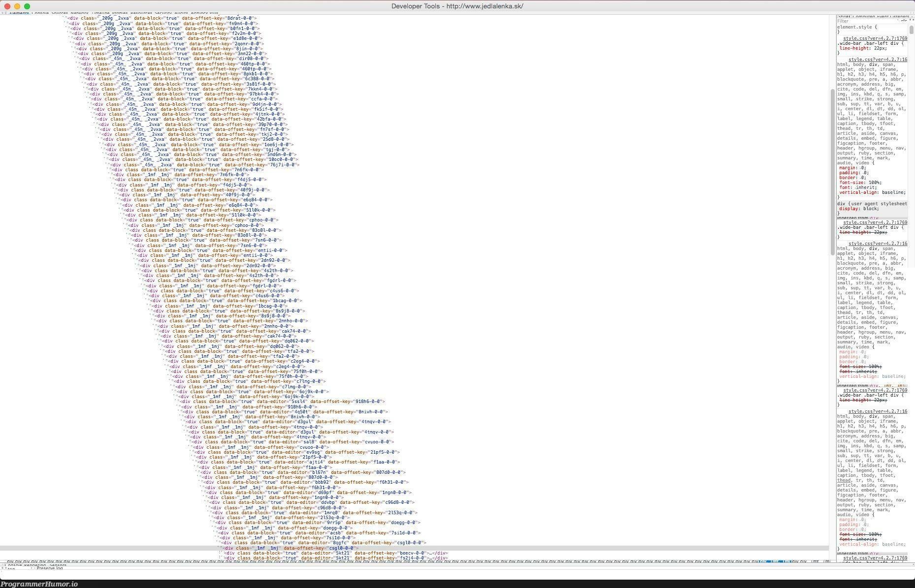
Task: Click the display: block user agent declaration
Action: click(858, 209)
